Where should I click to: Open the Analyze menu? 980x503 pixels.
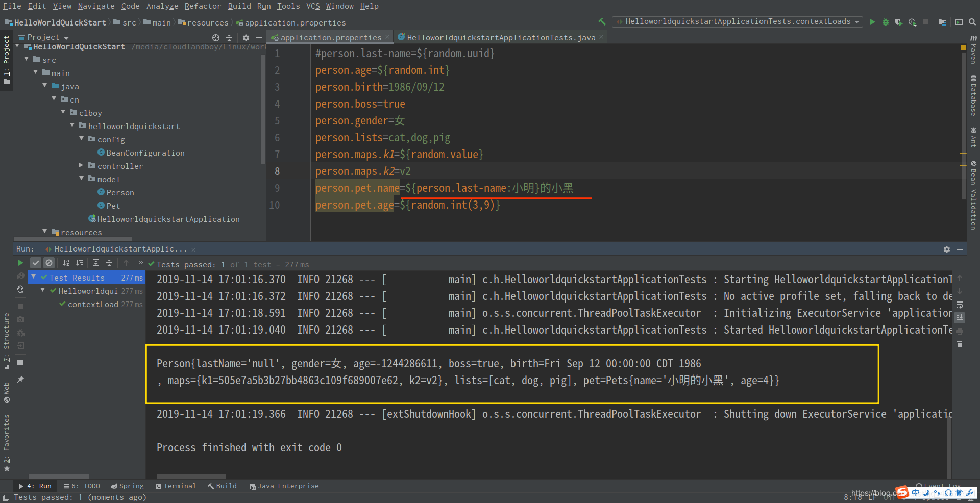[x=162, y=6]
